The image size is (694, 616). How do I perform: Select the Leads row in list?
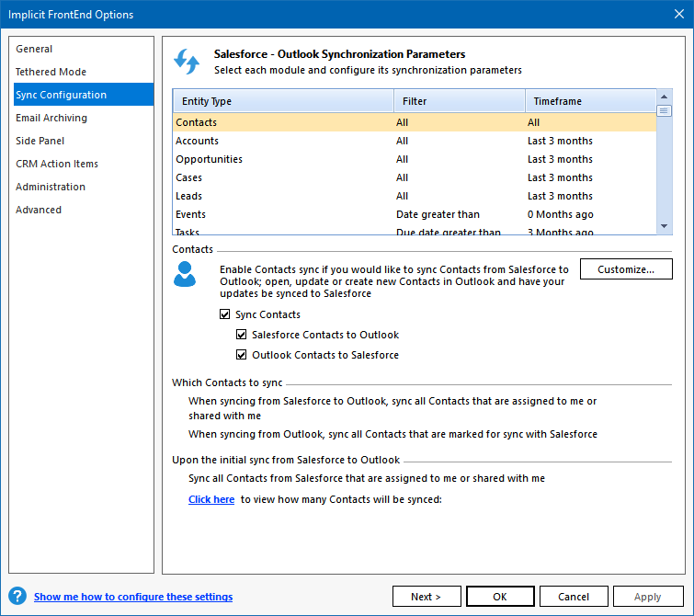click(189, 196)
